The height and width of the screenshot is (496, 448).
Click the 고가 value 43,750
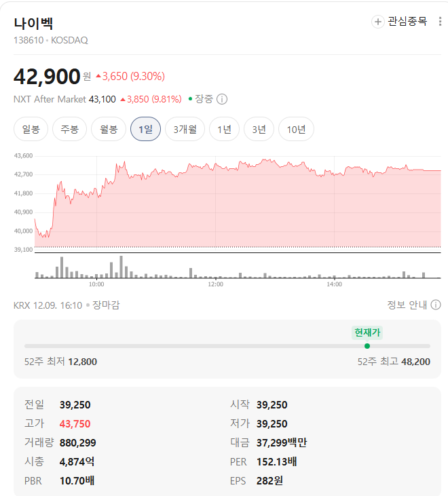(x=75, y=424)
